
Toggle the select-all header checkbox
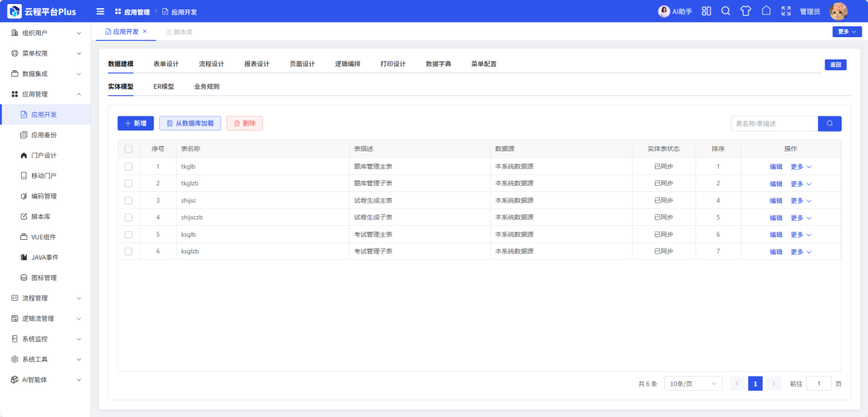coord(129,149)
